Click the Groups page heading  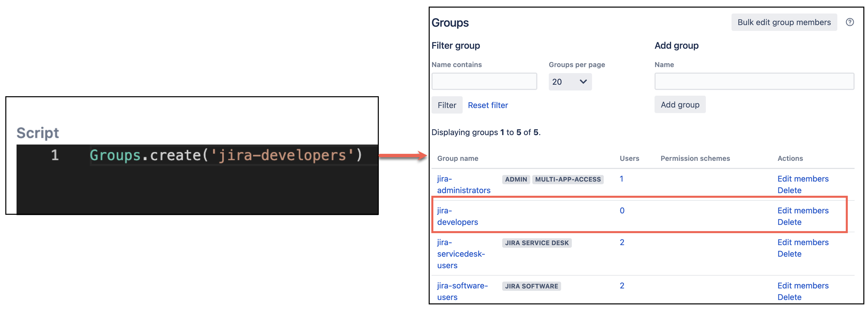(x=450, y=23)
